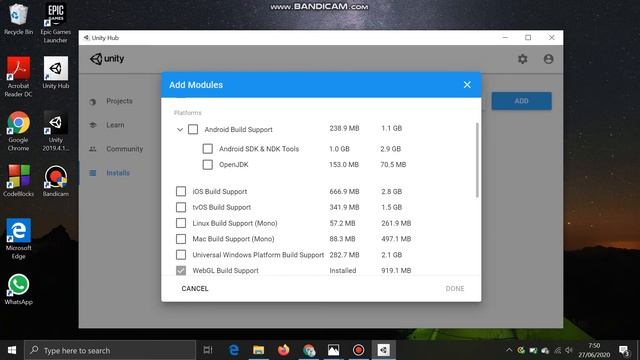
Task: Click DONE in Add Modules
Action: (455, 289)
